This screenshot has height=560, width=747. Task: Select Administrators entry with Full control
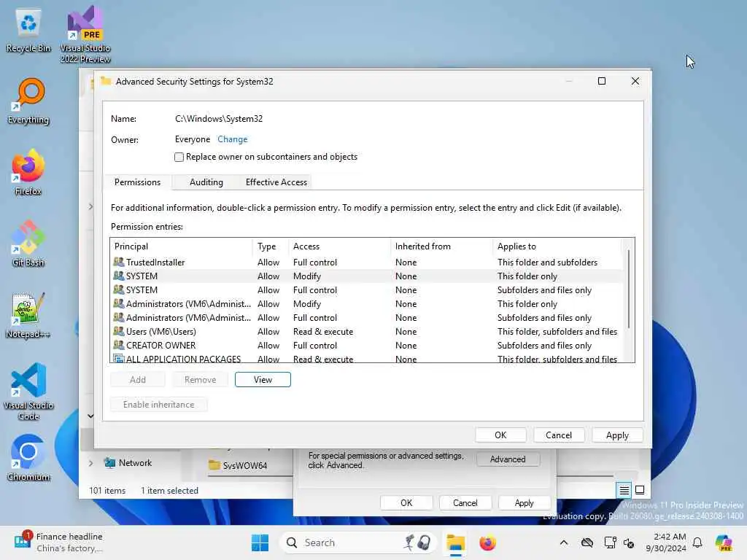click(367, 318)
